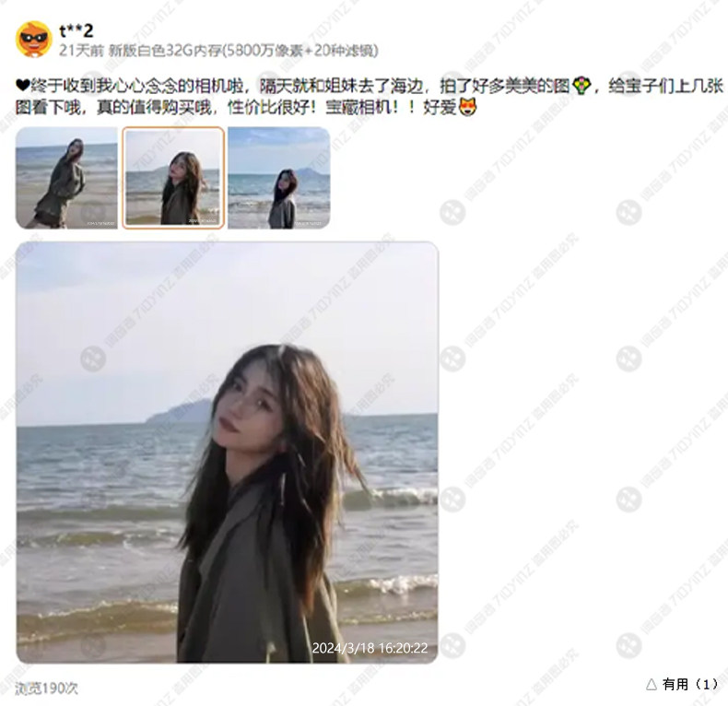This screenshot has height=706, width=728.
Task: Click the large enlarged beach photo
Action: (227, 453)
